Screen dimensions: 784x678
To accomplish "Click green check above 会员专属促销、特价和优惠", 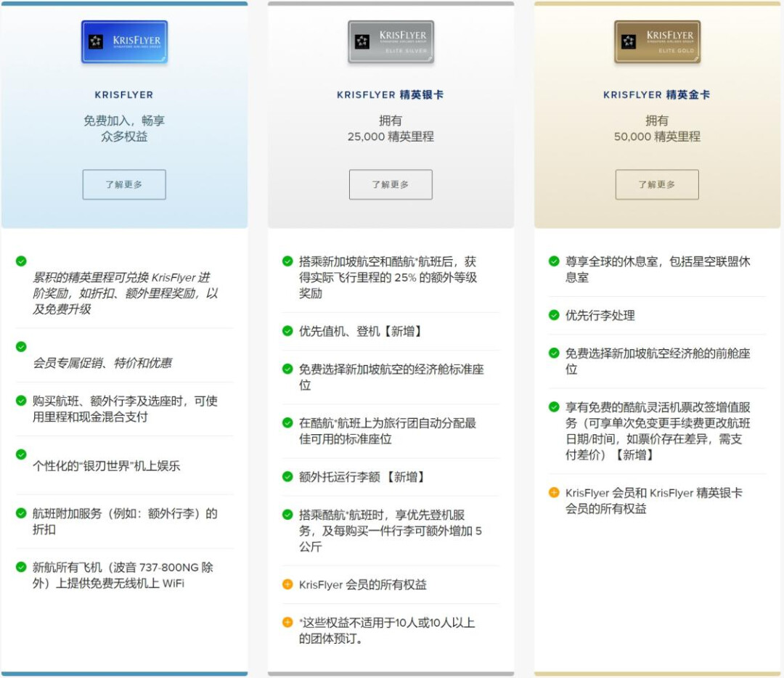I will click(x=21, y=347).
